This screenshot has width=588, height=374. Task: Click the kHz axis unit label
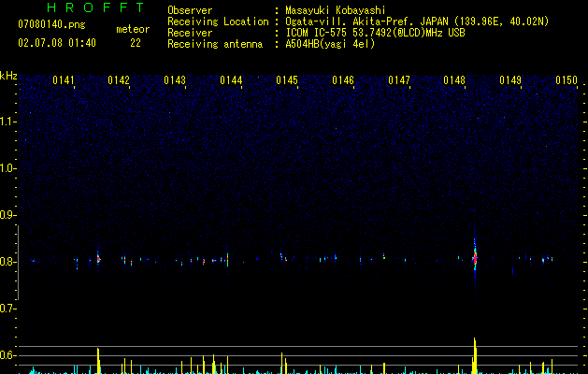coord(8,76)
